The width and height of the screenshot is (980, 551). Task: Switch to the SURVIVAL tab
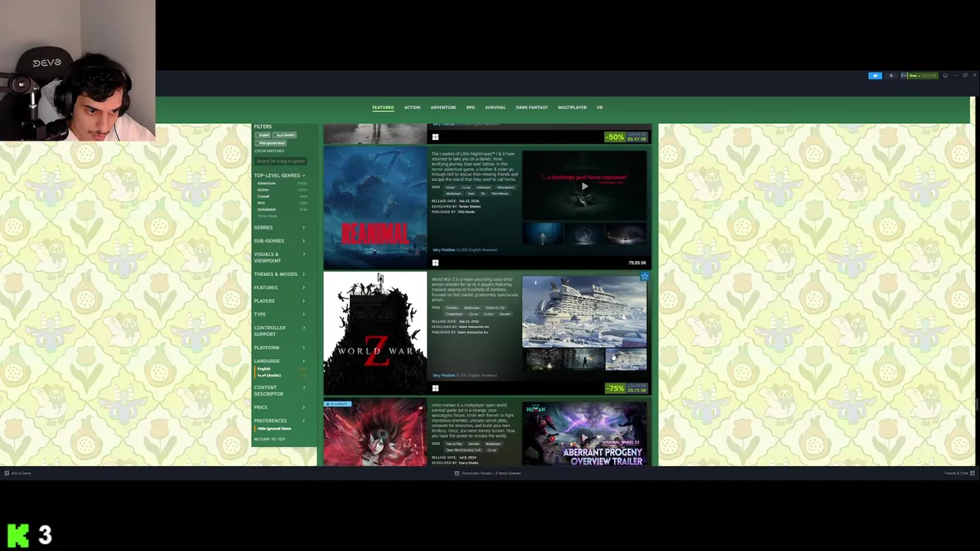pyautogui.click(x=495, y=108)
